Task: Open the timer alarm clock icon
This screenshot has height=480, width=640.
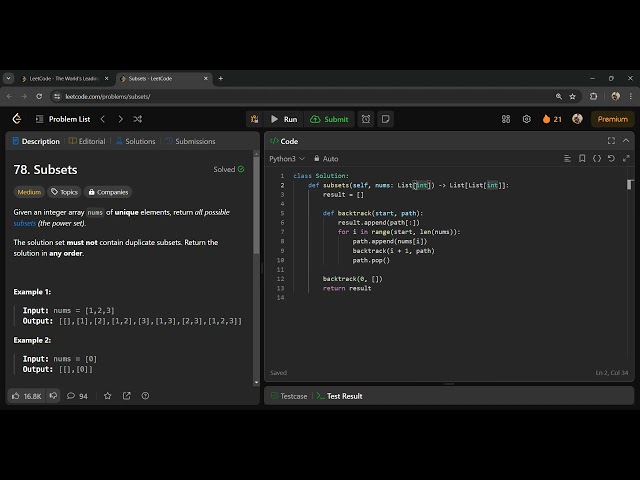Action: 366,119
